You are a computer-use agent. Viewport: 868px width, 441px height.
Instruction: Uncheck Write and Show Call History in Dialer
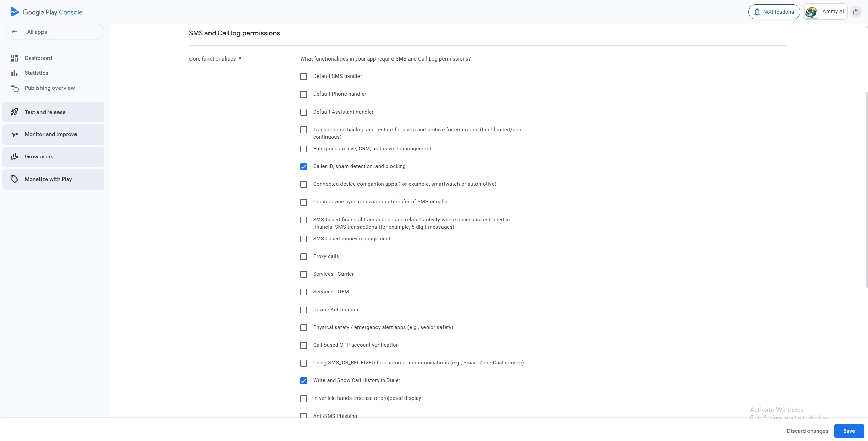[x=304, y=381]
